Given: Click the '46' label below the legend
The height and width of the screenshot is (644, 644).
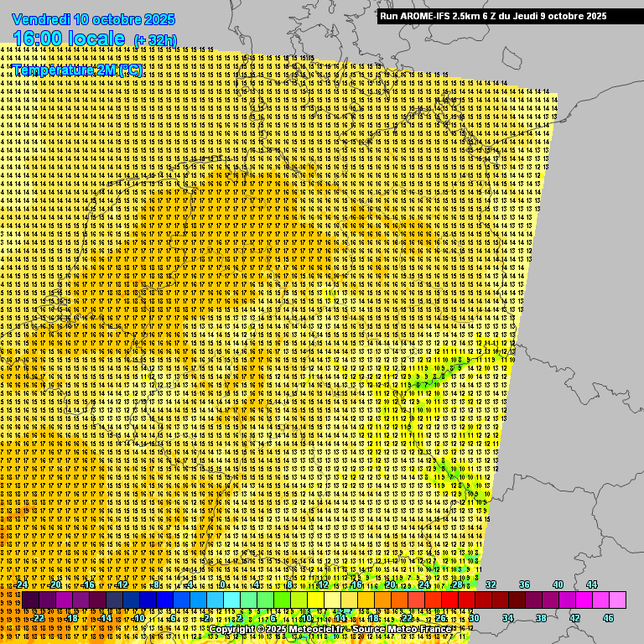Looking at the screenshot, I should [609, 618].
